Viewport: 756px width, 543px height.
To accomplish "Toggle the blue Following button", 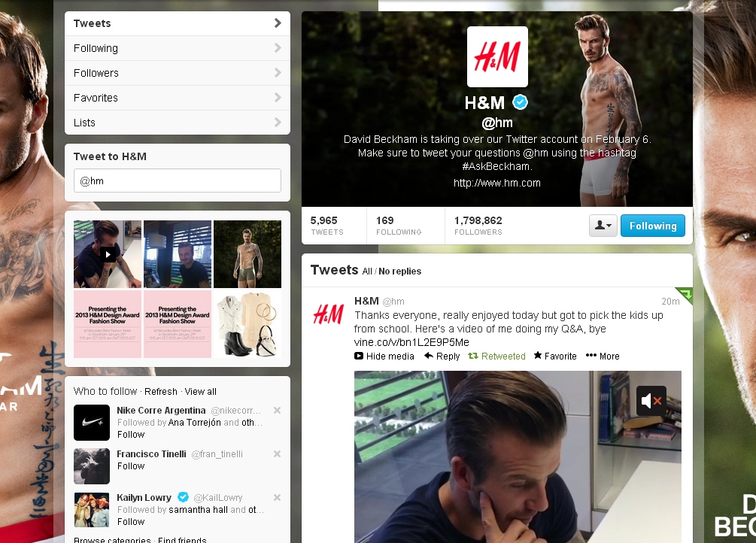I will [653, 226].
